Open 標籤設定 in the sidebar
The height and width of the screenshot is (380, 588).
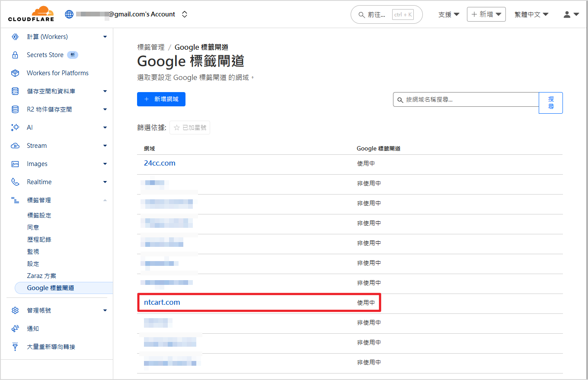tap(39, 215)
